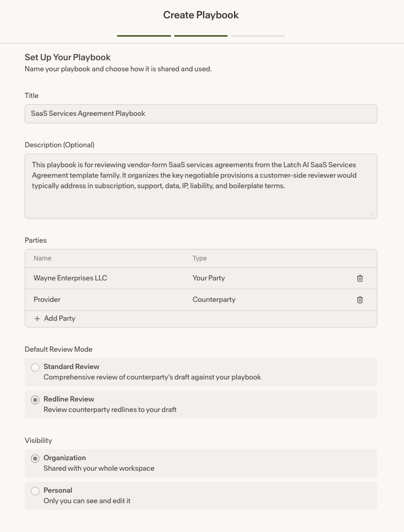Click the Title input field
The image size is (404, 532).
coord(200,114)
